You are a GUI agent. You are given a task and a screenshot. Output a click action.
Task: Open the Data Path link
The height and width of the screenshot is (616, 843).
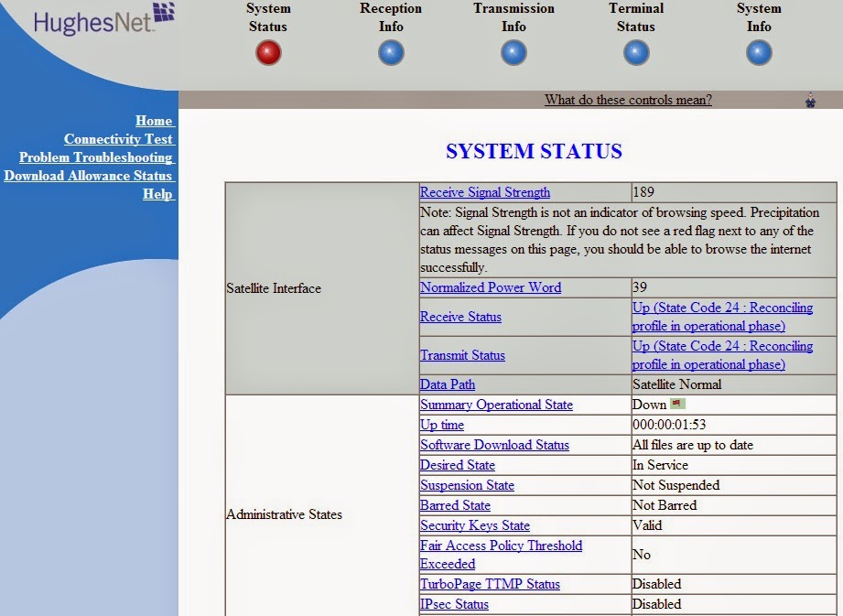click(x=448, y=384)
